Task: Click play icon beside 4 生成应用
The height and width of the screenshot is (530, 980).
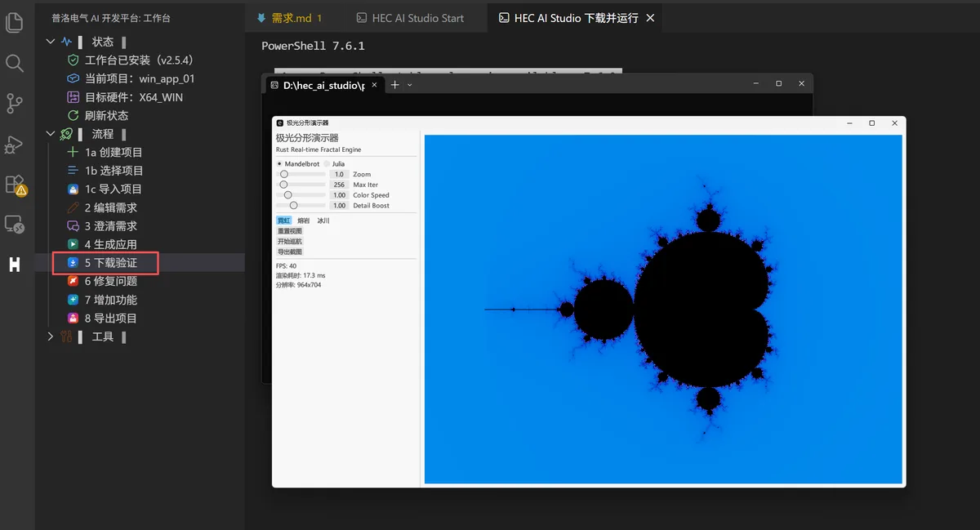Action: tap(73, 244)
